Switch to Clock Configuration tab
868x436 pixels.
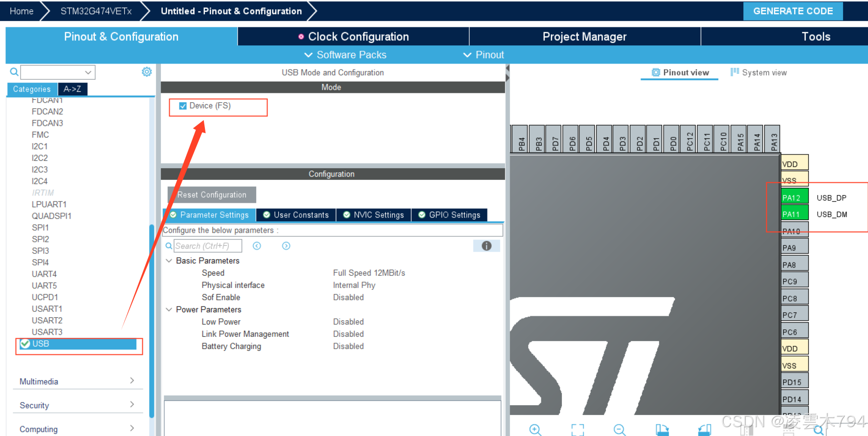[354, 37]
